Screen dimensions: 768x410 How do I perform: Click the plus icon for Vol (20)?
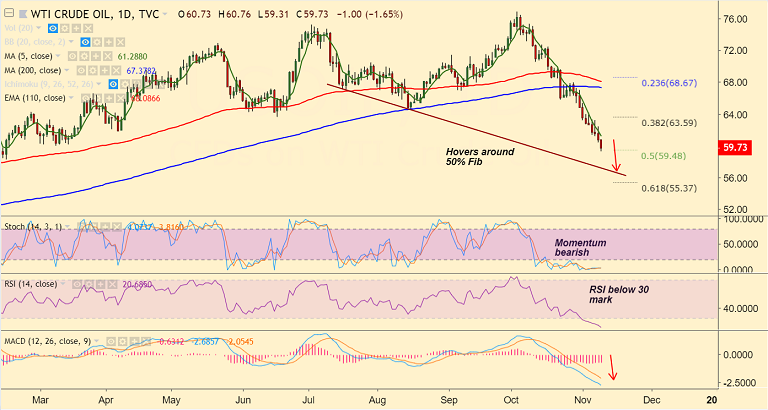(x=76, y=28)
